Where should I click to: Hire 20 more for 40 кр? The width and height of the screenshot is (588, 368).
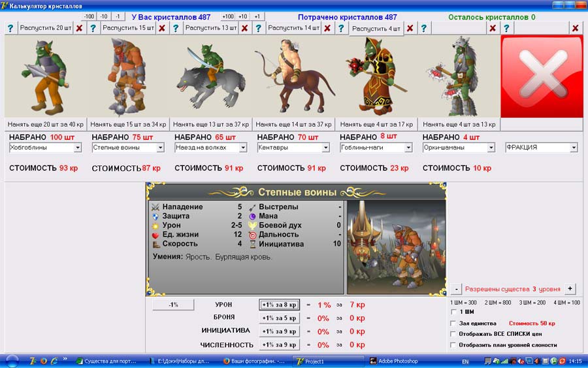[x=46, y=124]
